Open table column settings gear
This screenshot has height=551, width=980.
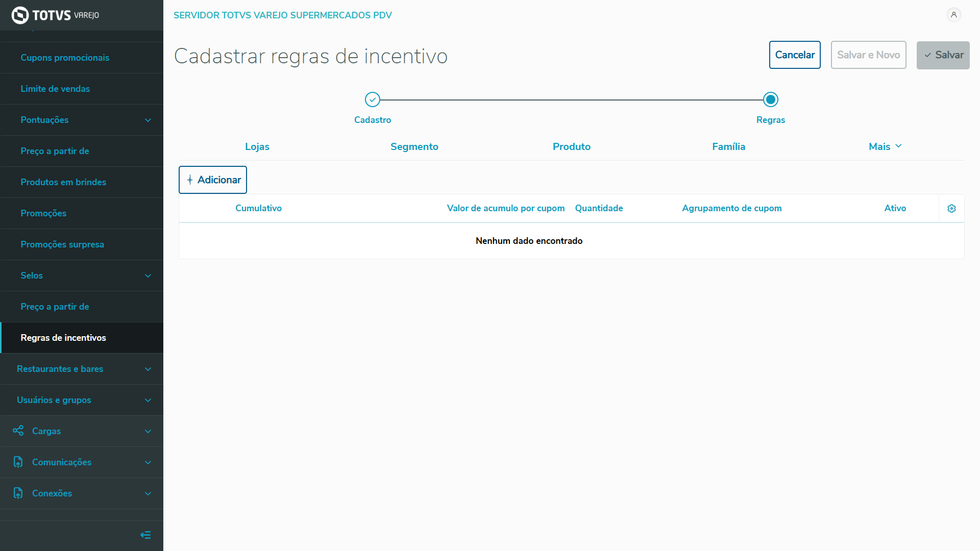tap(951, 208)
